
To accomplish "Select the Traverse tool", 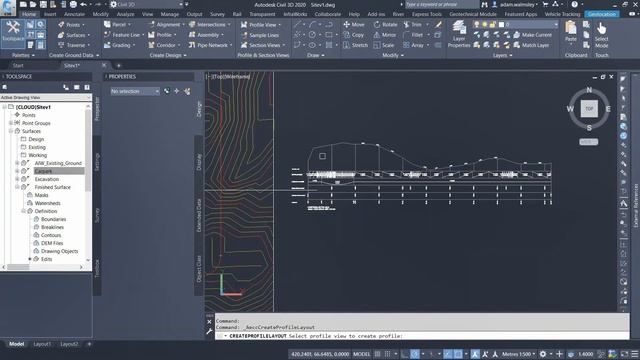I will (73, 45).
